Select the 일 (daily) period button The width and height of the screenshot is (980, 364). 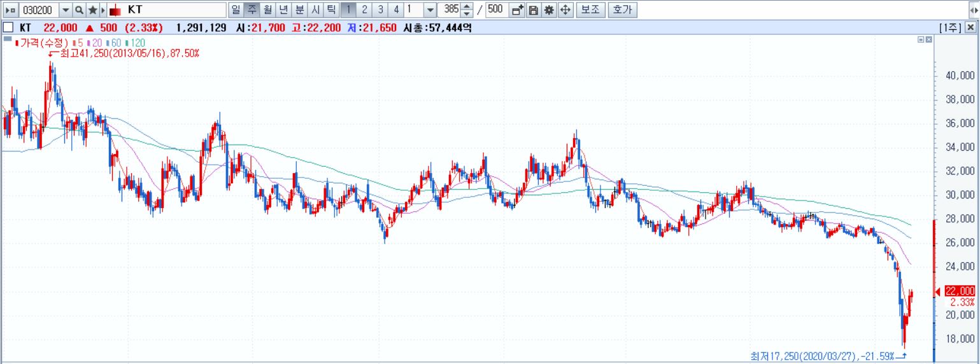point(236,10)
